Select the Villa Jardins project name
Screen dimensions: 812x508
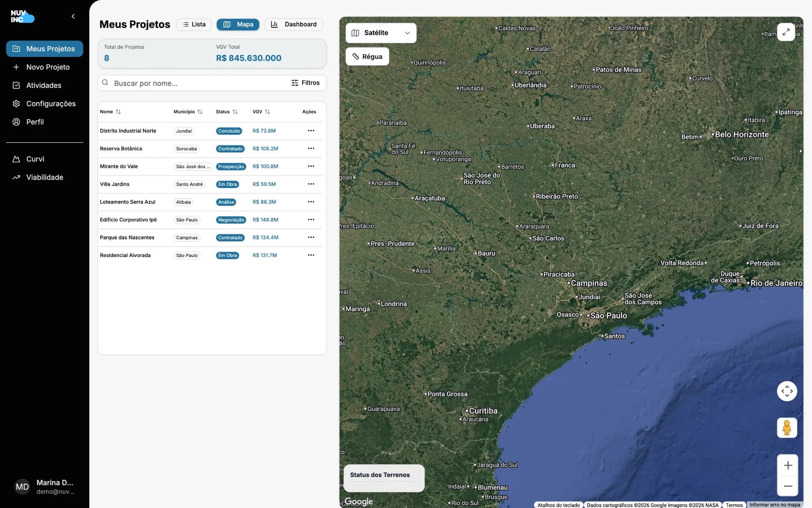click(x=114, y=184)
